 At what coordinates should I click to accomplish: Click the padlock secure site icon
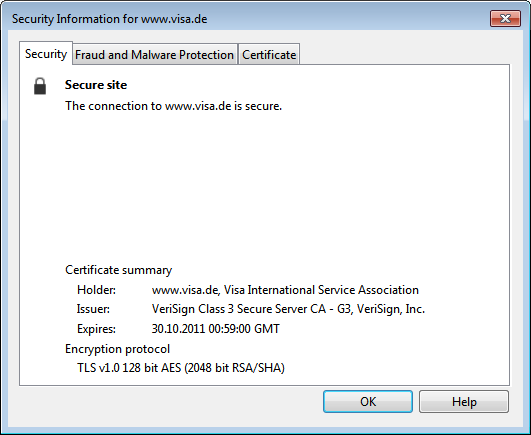click(x=40, y=86)
